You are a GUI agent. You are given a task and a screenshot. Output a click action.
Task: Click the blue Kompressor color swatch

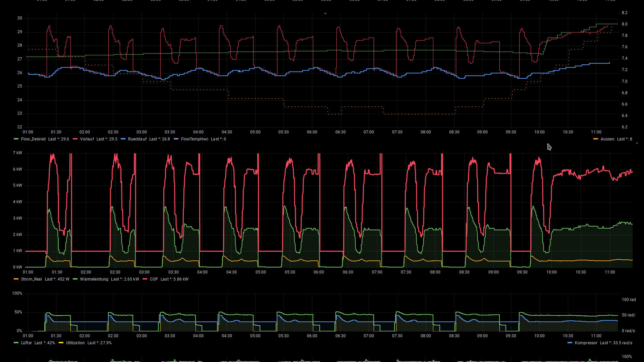coord(570,343)
